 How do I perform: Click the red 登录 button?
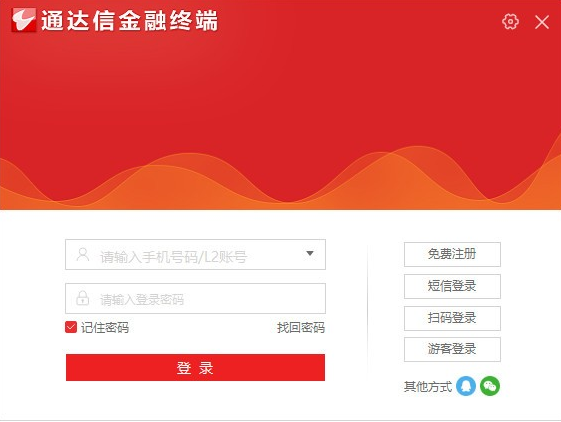[x=195, y=368]
